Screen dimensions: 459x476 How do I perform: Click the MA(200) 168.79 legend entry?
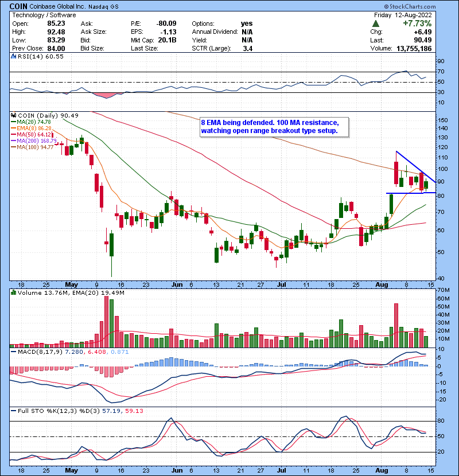[34, 141]
